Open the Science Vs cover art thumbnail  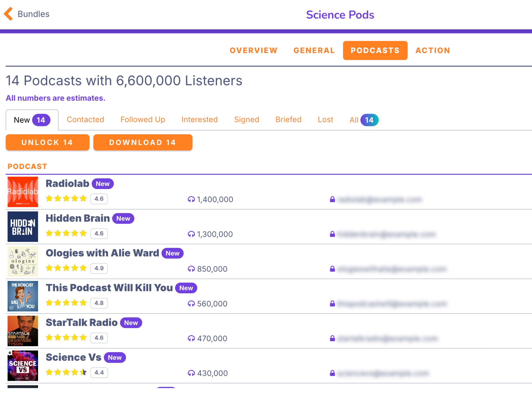23,365
